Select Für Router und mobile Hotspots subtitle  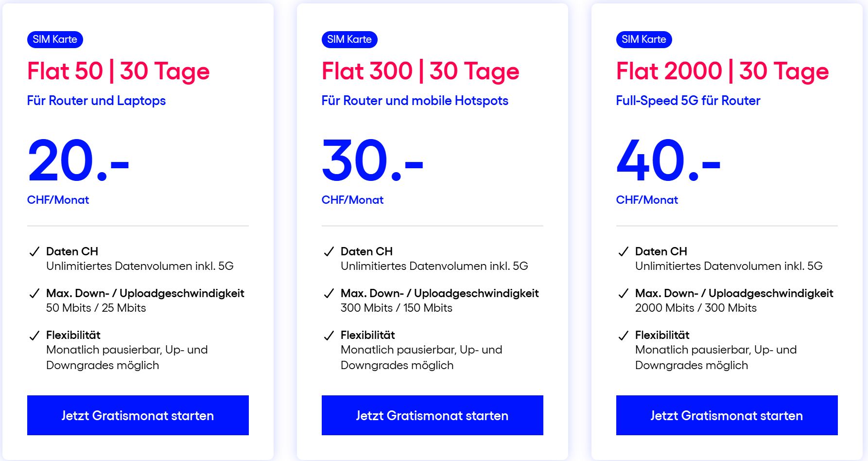coord(415,101)
